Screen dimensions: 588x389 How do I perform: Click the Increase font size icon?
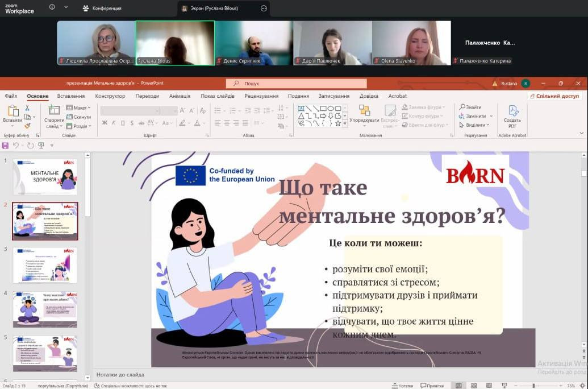coord(182,110)
